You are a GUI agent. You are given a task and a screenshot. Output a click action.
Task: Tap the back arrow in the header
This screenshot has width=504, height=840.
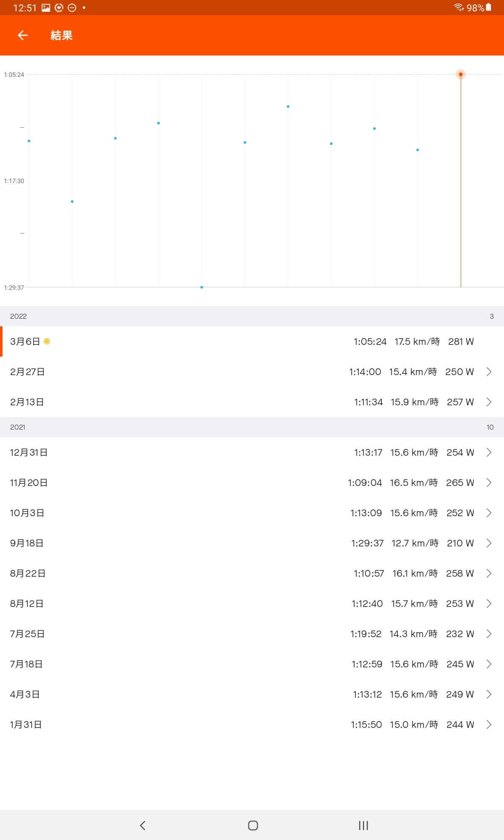[x=23, y=36]
